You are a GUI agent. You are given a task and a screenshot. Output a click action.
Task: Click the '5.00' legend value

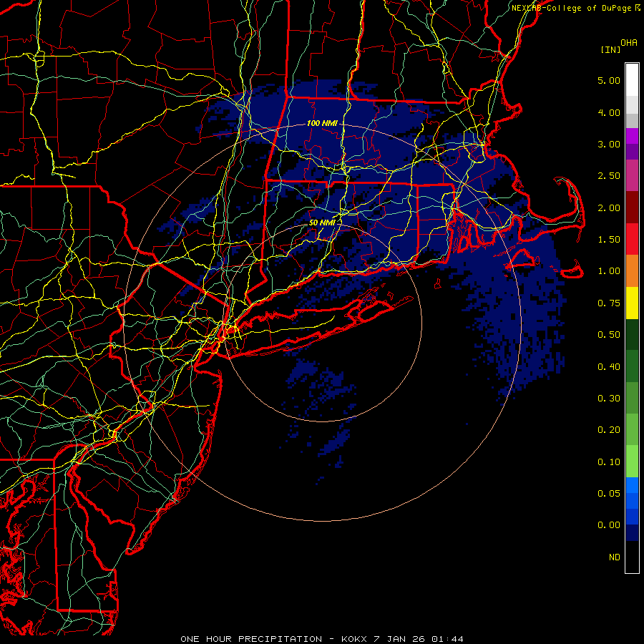coord(609,80)
